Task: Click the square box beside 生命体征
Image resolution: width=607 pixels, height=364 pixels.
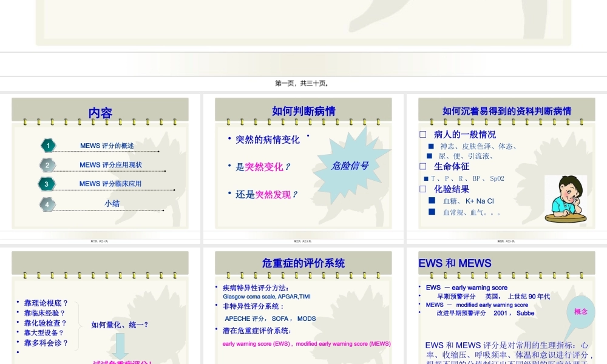Action: click(x=423, y=166)
